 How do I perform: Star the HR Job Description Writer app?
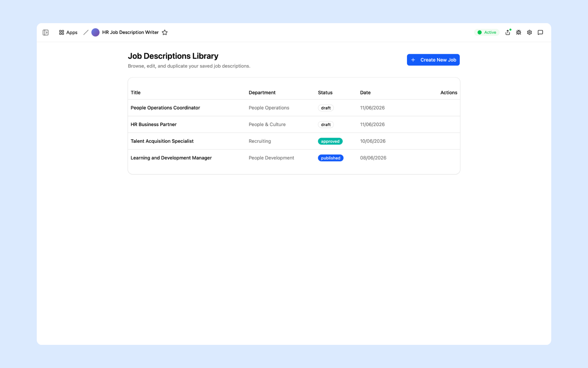pos(165,32)
